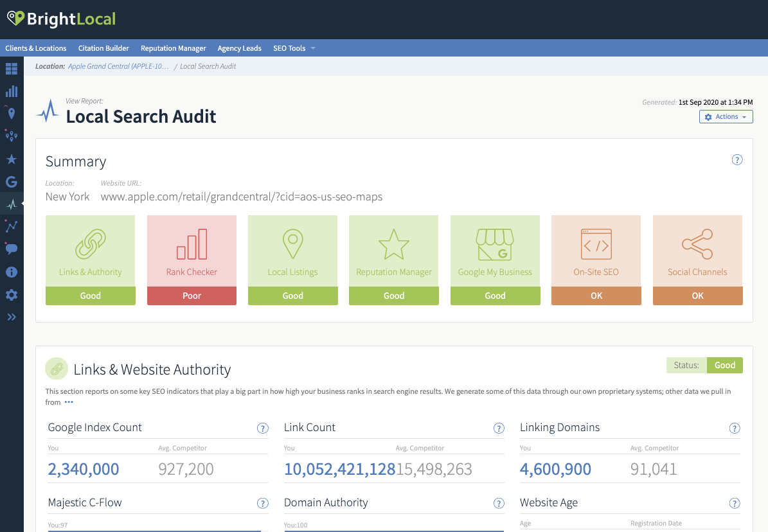Screen dimensions: 768x532
Task: Click the 10,052,421,128 Link Count value
Action: tap(339, 469)
